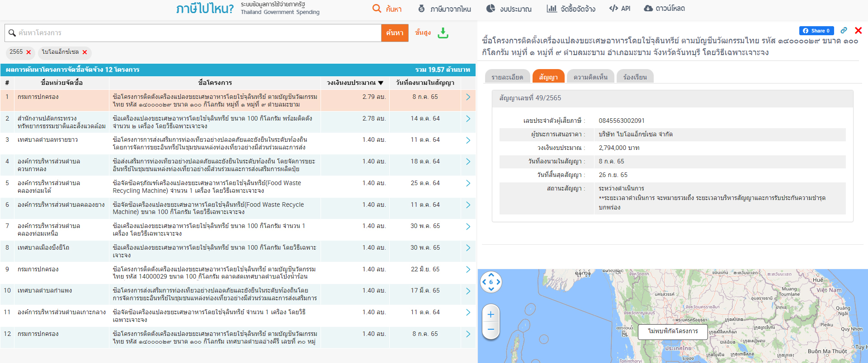Click the green download results icon

pyautogui.click(x=443, y=33)
